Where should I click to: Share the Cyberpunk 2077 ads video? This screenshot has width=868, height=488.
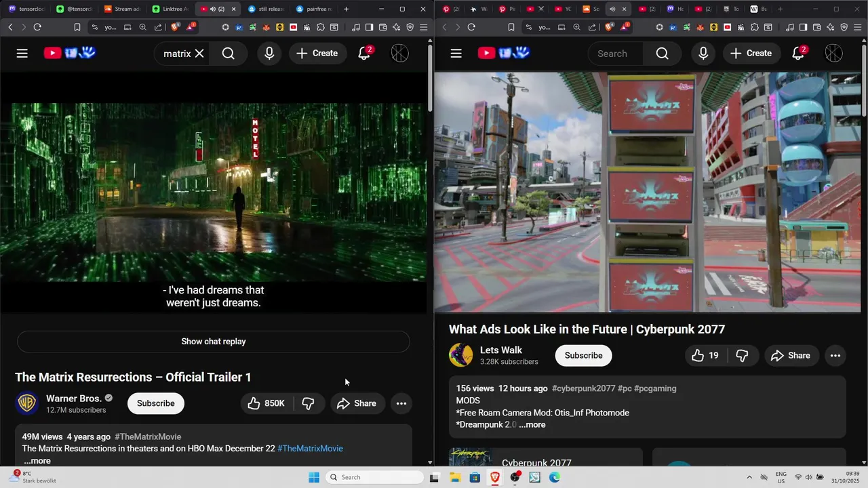coord(791,355)
